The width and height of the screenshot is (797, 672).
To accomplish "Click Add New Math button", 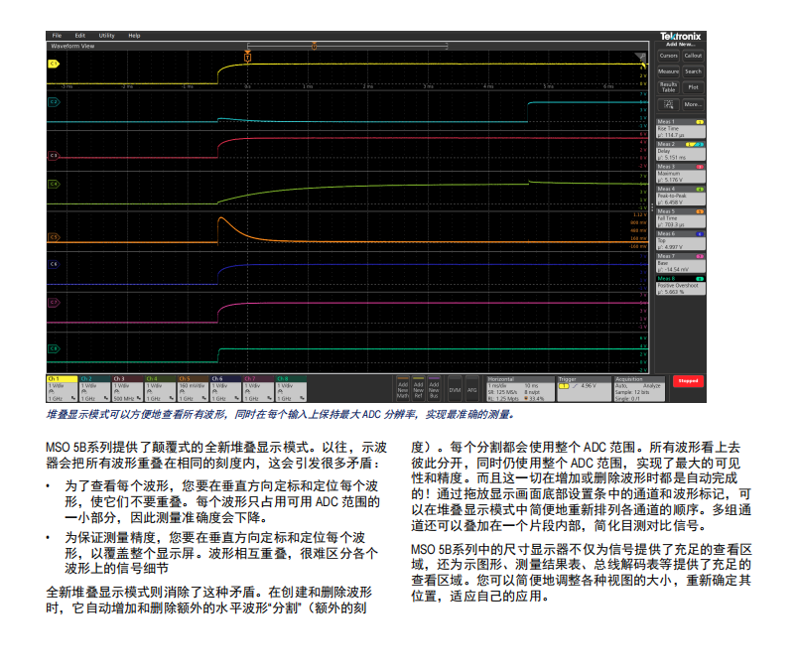I will pos(403,389).
